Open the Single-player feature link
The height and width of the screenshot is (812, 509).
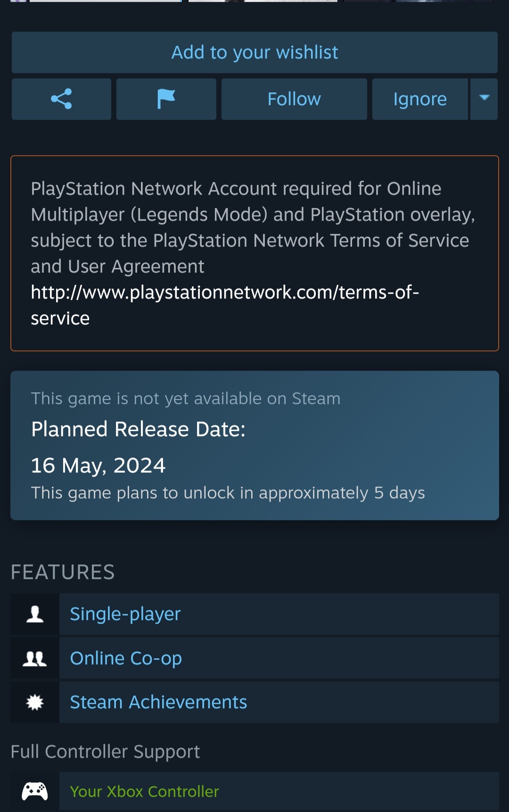click(125, 614)
